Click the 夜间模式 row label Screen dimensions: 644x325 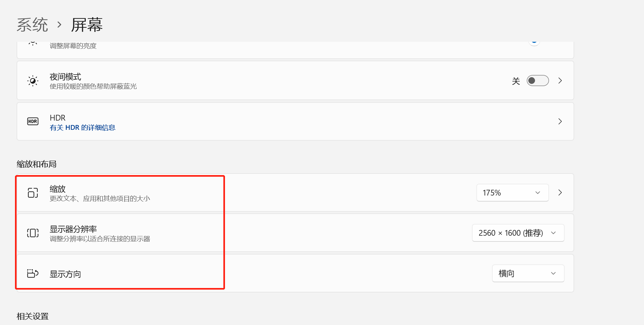(65, 77)
